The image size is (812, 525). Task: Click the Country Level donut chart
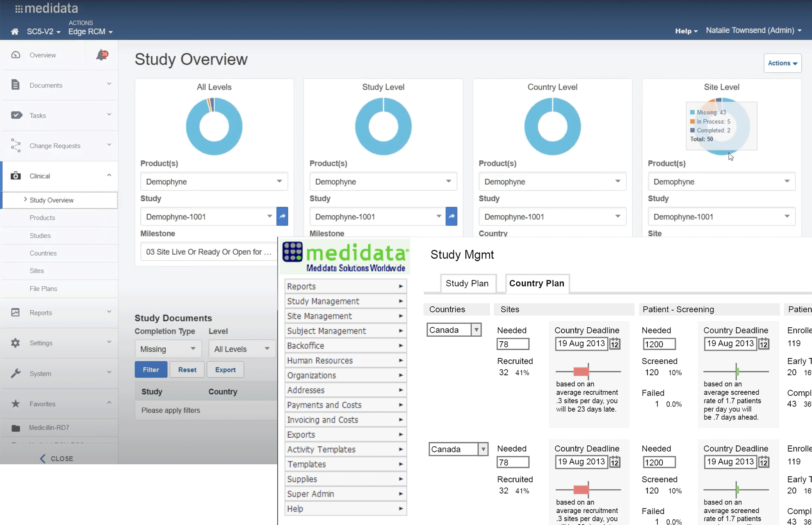click(552, 126)
